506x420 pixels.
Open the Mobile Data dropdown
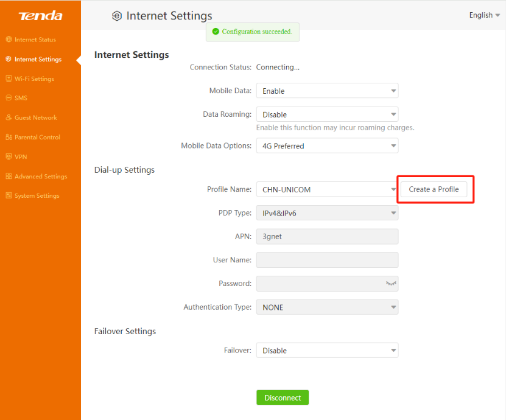pos(327,91)
